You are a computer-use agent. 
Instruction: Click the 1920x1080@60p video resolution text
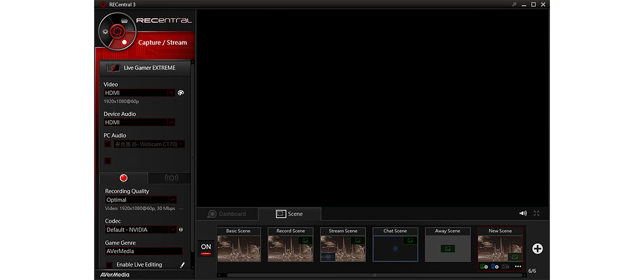[x=121, y=101]
